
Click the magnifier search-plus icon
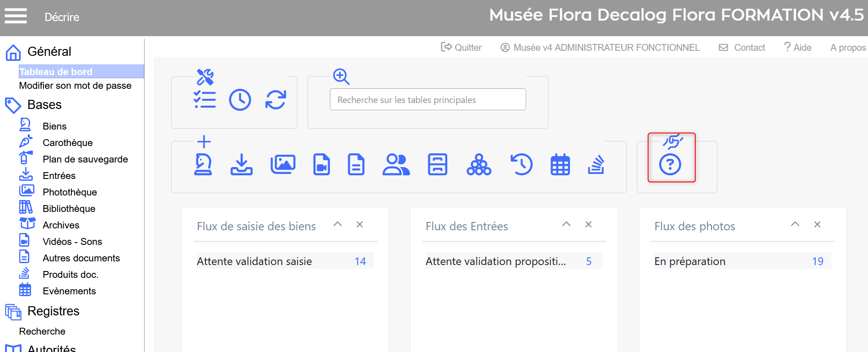point(341,76)
